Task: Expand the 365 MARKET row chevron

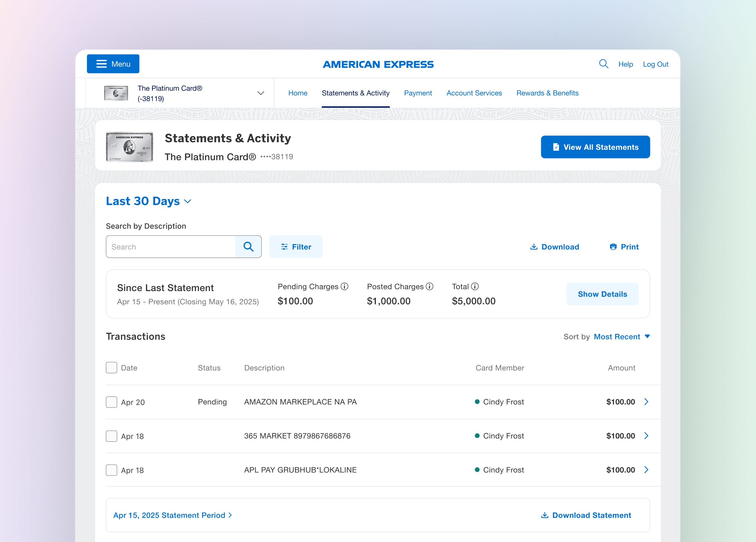Action: coord(646,436)
